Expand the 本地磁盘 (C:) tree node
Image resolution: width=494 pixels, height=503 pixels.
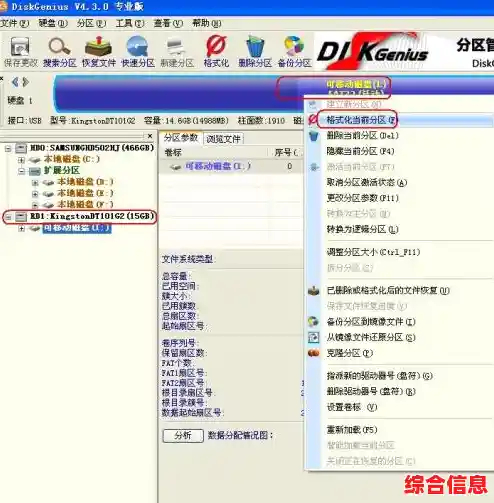[x=21, y=160]
